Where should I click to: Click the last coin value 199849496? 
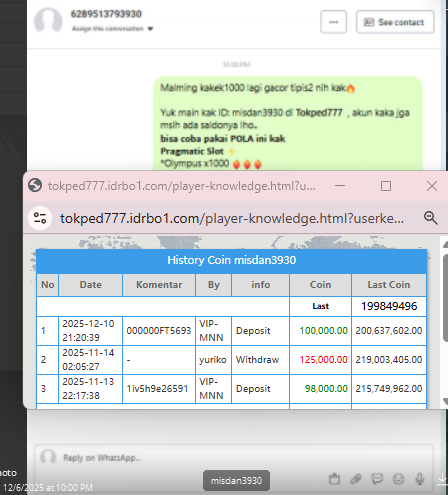click(389, 306)
